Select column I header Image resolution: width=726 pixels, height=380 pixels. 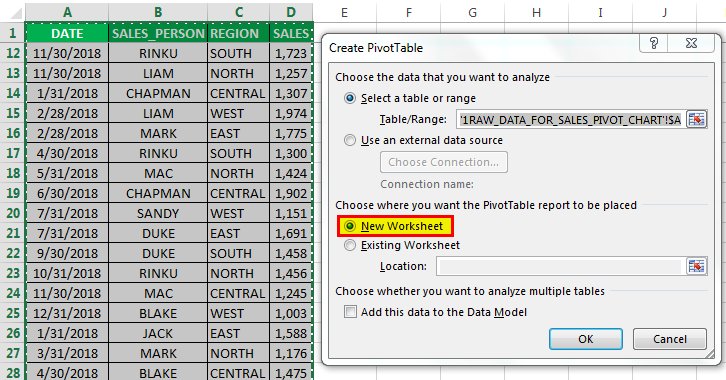point(600,12)
